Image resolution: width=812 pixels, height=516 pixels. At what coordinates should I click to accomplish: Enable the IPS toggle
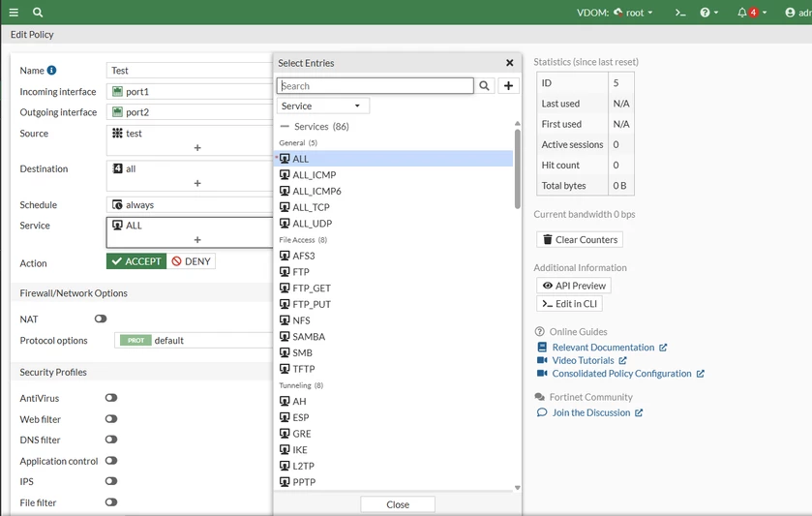[111, 481]
